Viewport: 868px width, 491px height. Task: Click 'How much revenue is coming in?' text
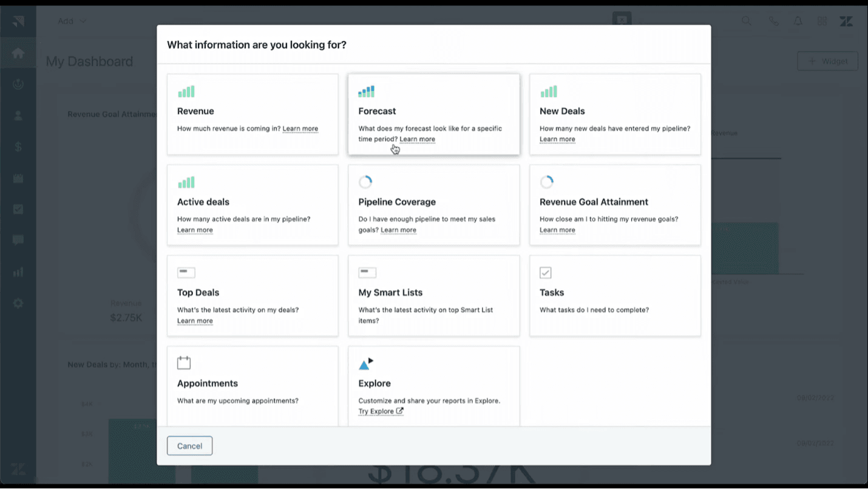pos(229,129)
